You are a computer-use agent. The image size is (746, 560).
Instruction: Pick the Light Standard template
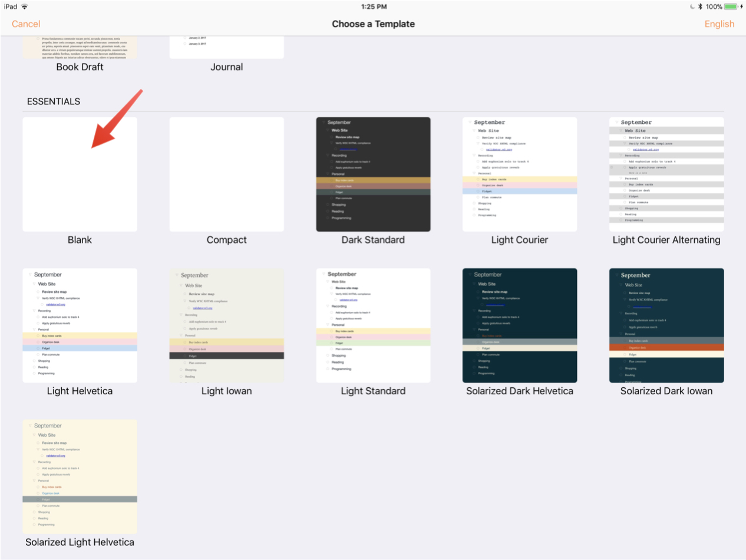click(x=373, y=325)
